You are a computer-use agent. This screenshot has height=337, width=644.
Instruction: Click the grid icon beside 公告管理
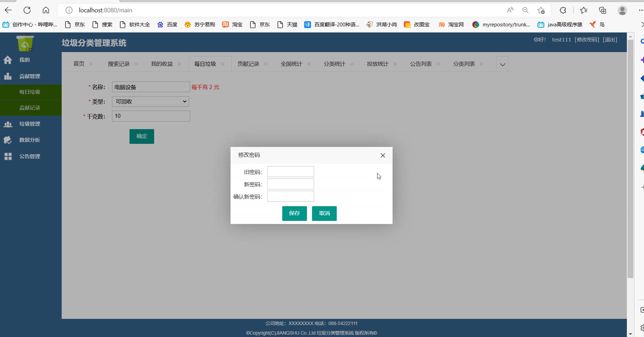[8, 156]
